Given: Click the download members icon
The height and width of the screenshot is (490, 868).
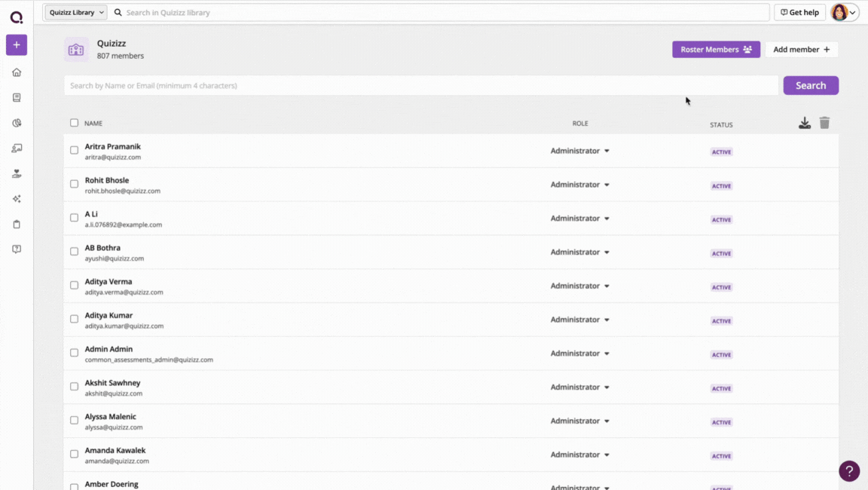Looking at the screenshot, I should pyautogui.click(x=805, y=123).
